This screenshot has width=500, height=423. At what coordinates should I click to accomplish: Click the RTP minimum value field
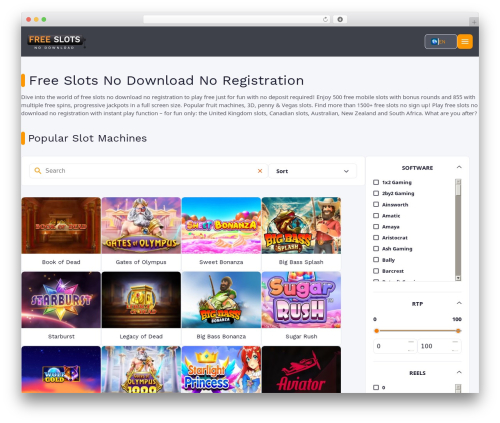click(395, 346)
